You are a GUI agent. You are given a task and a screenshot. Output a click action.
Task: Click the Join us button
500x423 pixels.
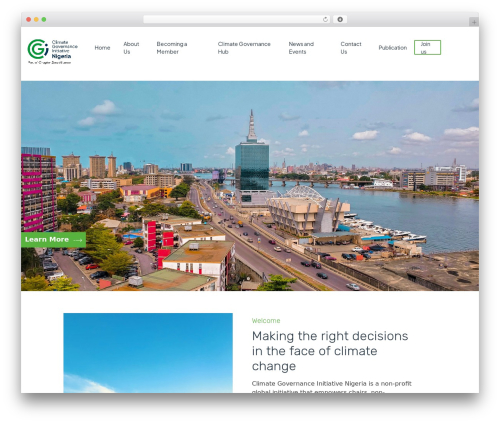(x=427, y=47)
